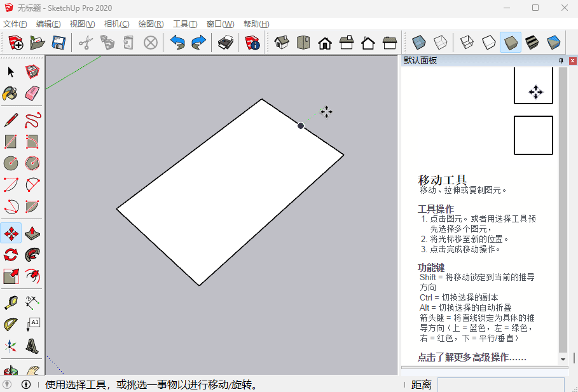
Task: Click the panel scrollbar down arrow
Action: 562,358
